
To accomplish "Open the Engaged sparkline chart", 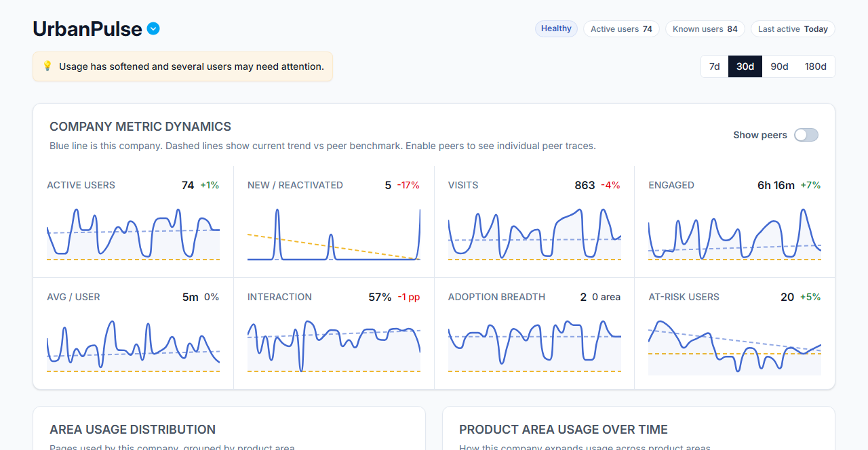I will pyautogui.click(x=734, y=234).
